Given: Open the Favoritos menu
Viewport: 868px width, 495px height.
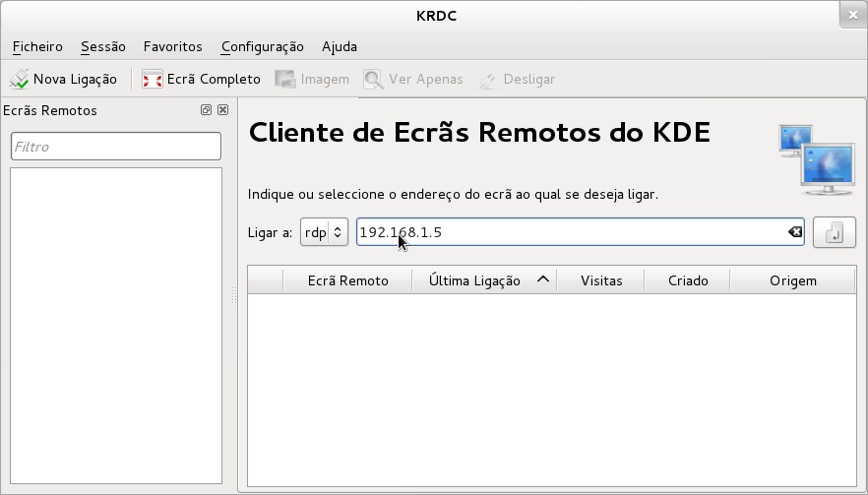Looking at the screenshot, I should 172,46.
